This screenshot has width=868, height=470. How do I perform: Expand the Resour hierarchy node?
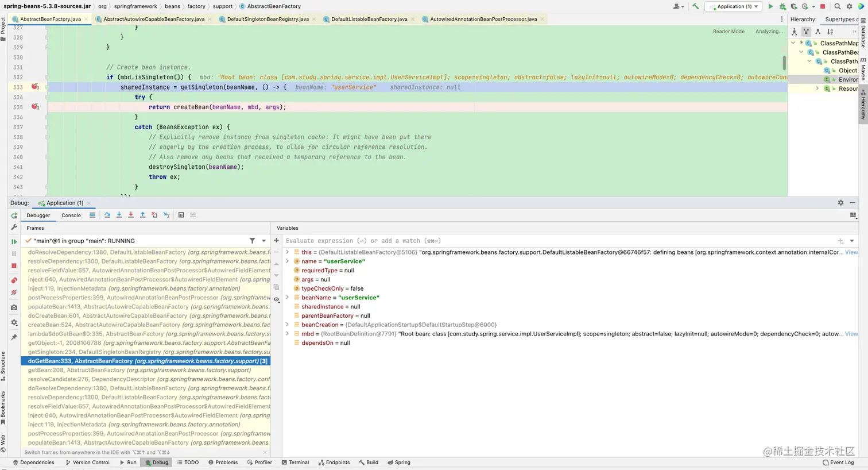point(817,88)
